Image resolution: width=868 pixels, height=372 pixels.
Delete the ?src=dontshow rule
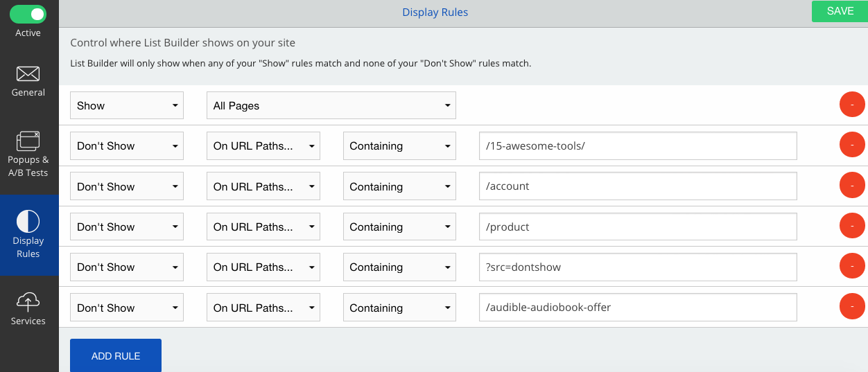[x=852, y=267]
